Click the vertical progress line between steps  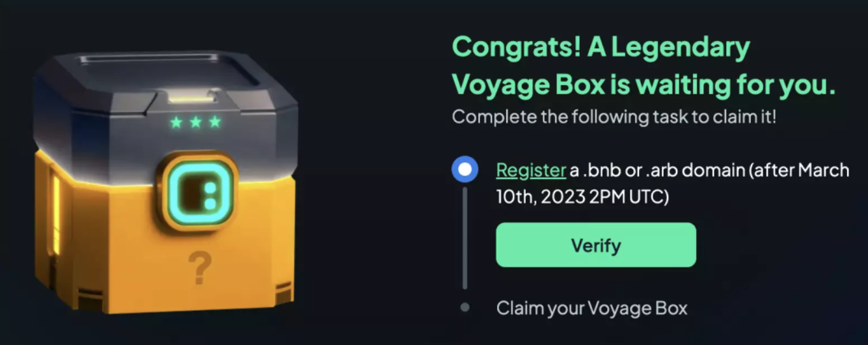coord(465,238)
